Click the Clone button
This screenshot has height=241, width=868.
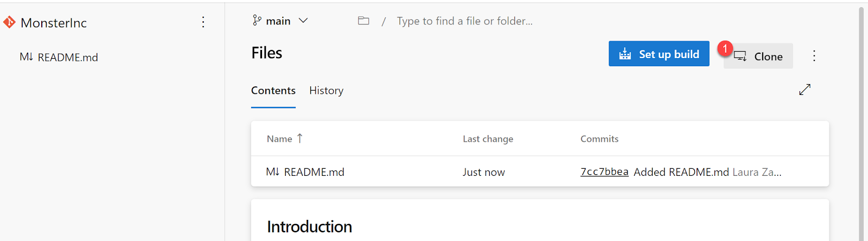758,56
